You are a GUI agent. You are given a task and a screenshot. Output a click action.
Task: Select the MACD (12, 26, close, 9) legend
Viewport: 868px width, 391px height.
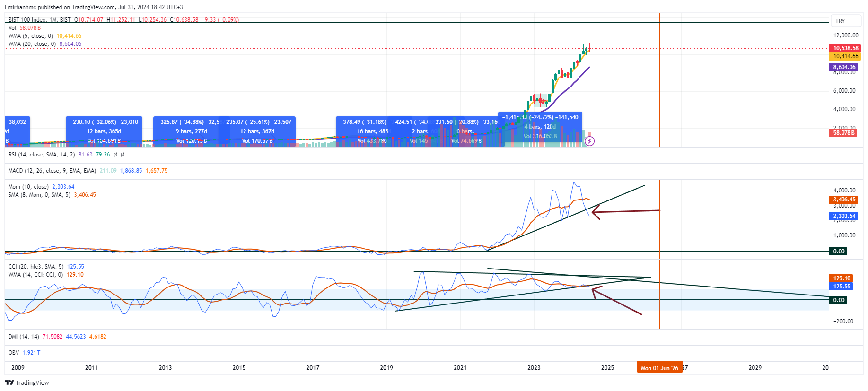pyautogui.click(x=88, y=171)
